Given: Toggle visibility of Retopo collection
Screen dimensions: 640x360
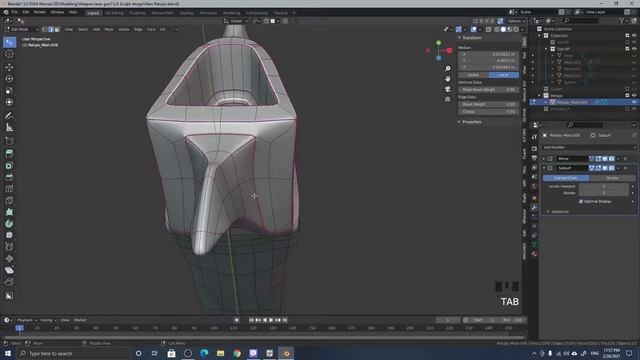Looking at the screenshot, I should coord(634,96).
